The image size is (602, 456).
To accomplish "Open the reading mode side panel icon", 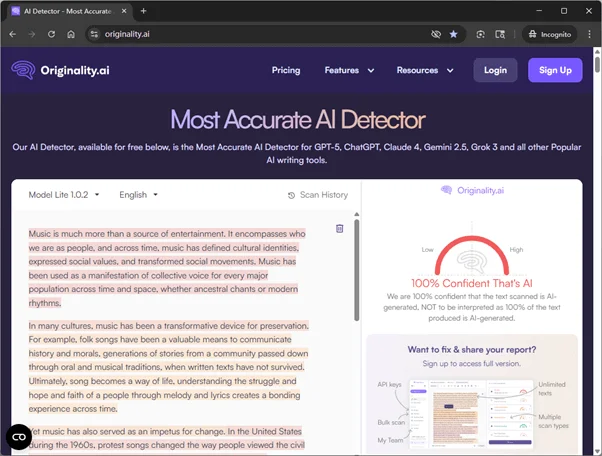I will [x=500, y=34].
